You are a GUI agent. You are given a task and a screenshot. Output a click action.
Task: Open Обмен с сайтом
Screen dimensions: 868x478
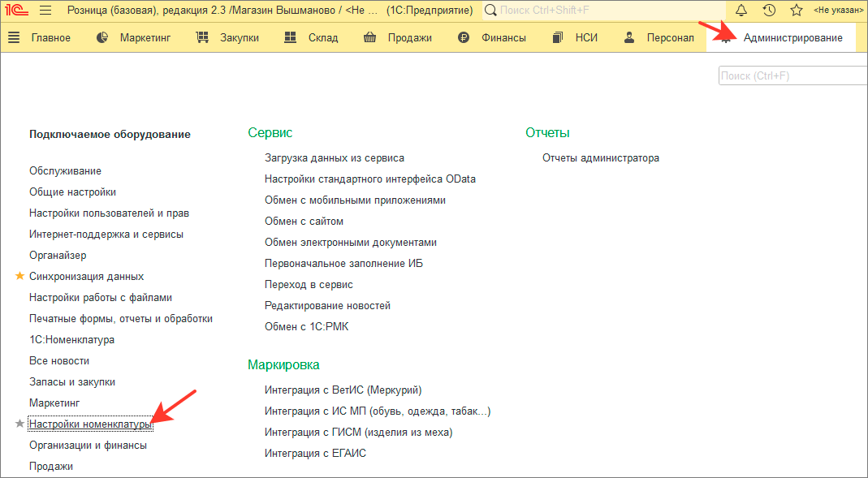(x=304, y=221)
